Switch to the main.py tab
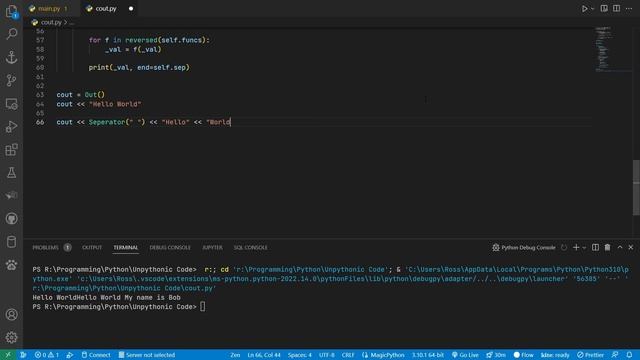Viewport: 640px width, 360px height. (49, 9)
